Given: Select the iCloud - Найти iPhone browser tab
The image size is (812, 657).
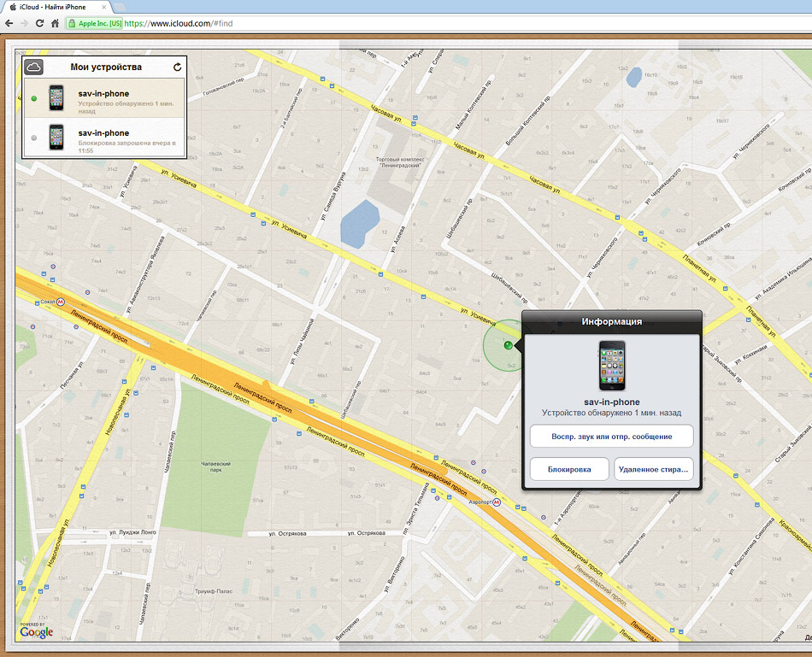Looking at the screenshot, I should point(57,7).
